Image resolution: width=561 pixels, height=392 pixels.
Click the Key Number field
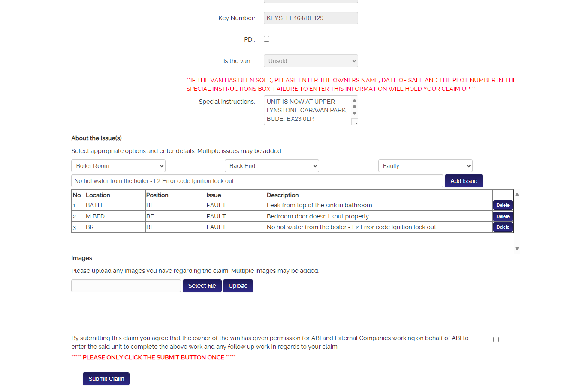311,18
